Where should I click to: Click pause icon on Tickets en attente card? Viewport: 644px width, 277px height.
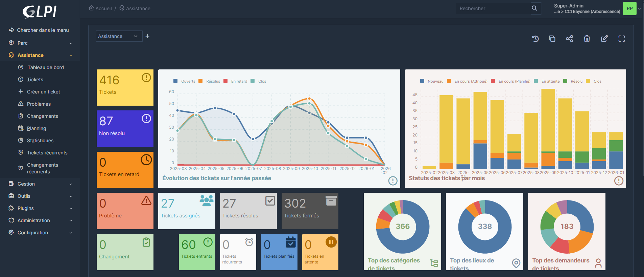coord(331,242)
